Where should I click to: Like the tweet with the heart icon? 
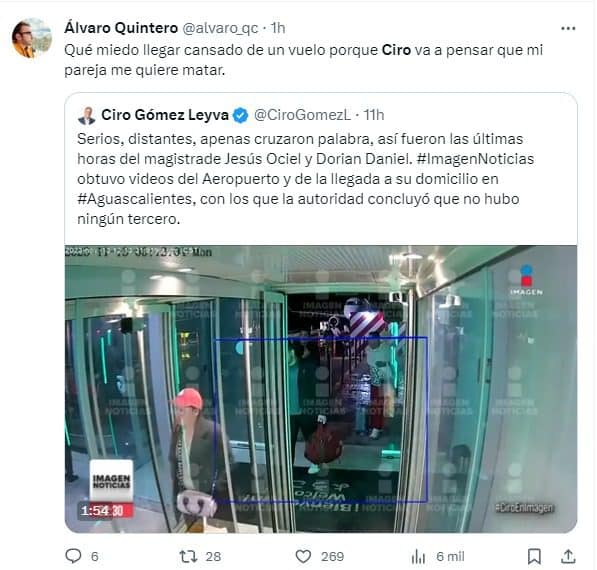(x=303, y=556)
